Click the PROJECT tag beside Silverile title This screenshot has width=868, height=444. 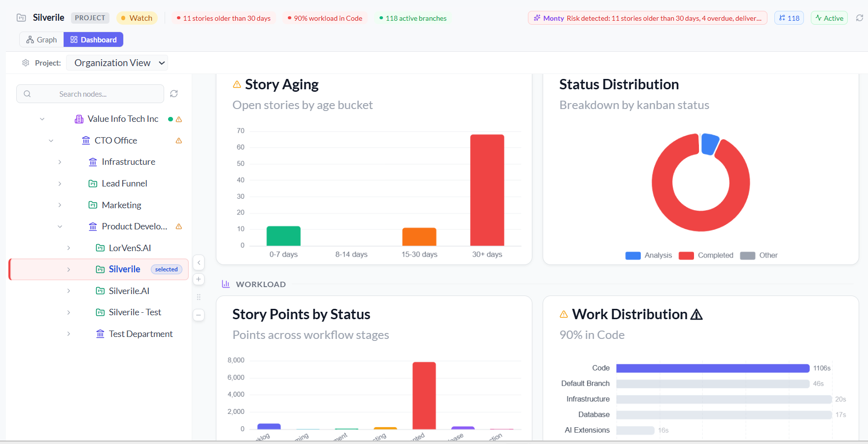[x=90, y=18]
